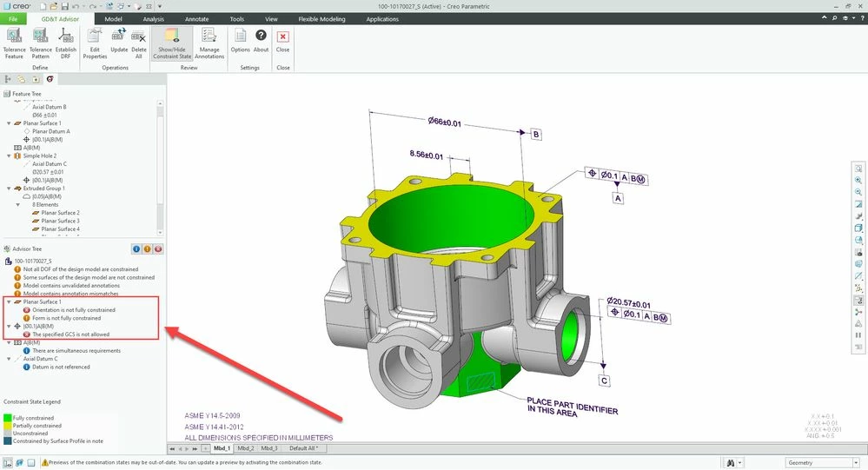The image size is (868, 470).
Task: Select 'The specified GCS is not allowed' message
Action: click(x=71, y=334)
